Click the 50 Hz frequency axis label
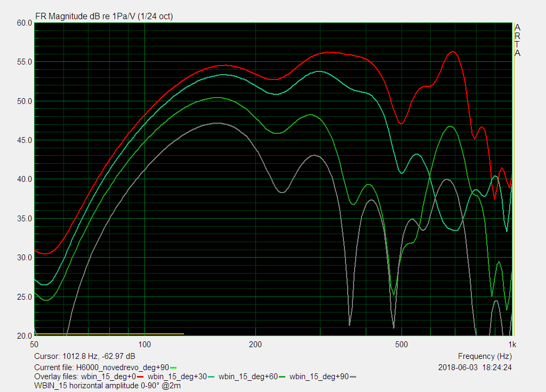This screenshot has height=392, width=546. click(x=34, y=345)
